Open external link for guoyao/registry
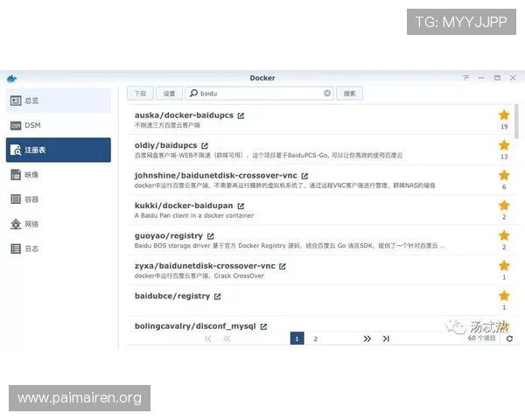 tap(210, 236)
